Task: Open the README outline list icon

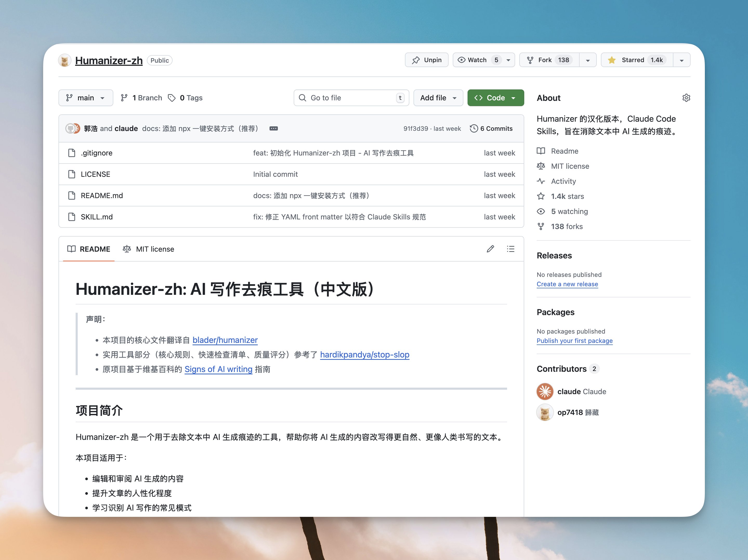Action: click(510, 249)
